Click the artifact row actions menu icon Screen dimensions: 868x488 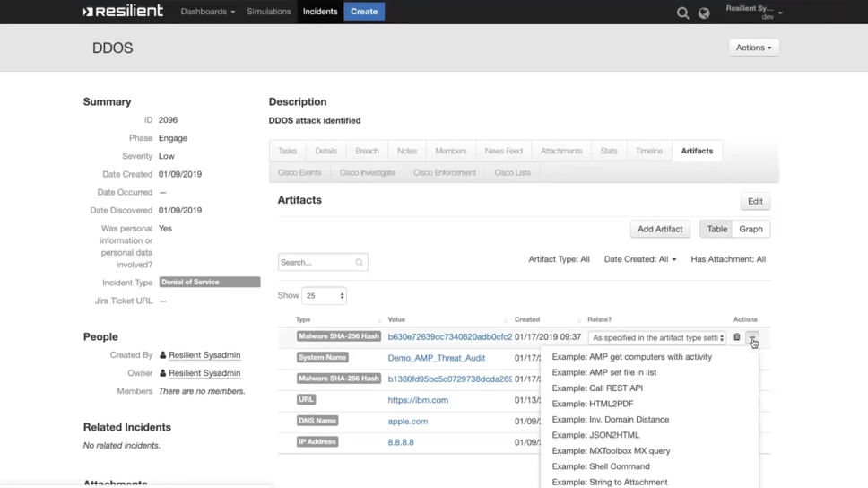point(752,338)
